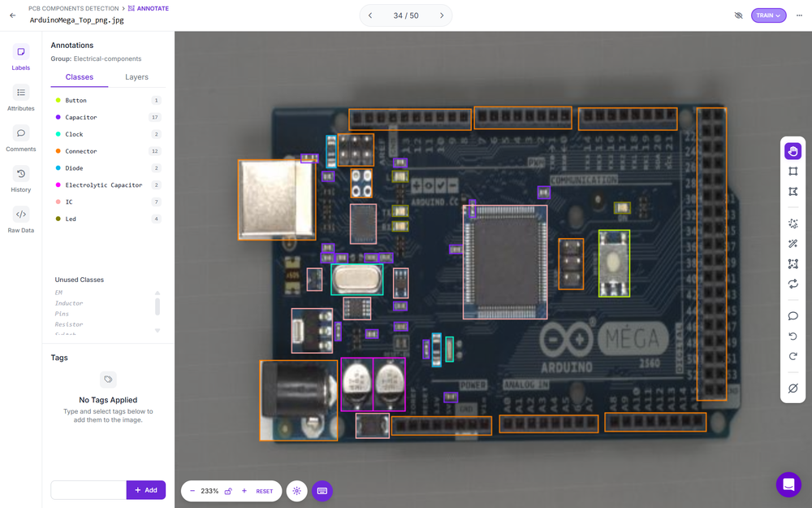The image size is (812, 508).
Task: Reset the zoom level with RESET
Action: 263,491
